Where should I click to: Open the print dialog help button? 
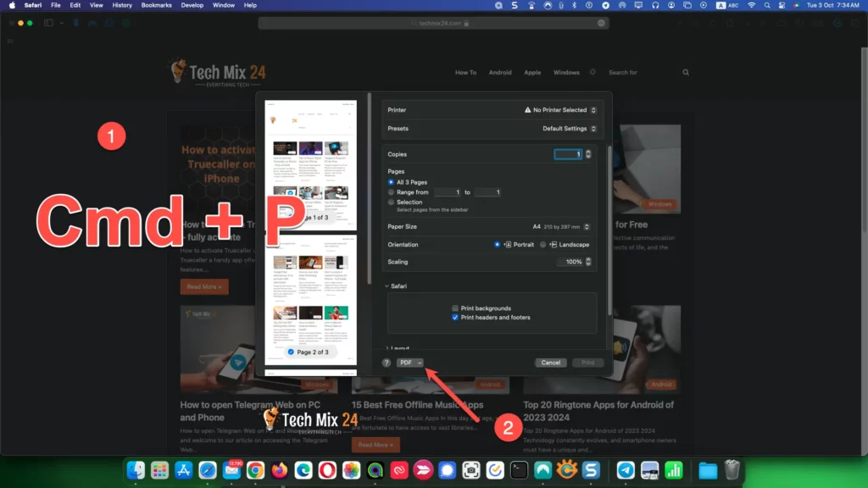click(387, 363)
